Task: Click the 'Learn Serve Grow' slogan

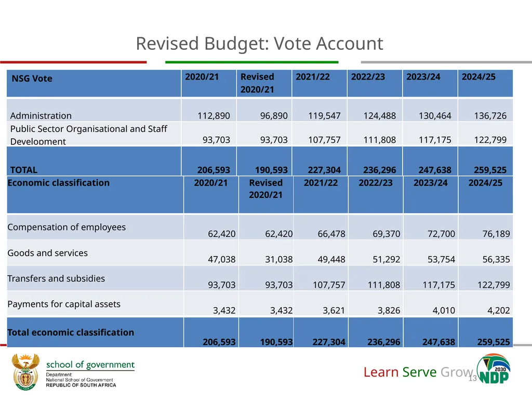Action: (x=418, y=372)
